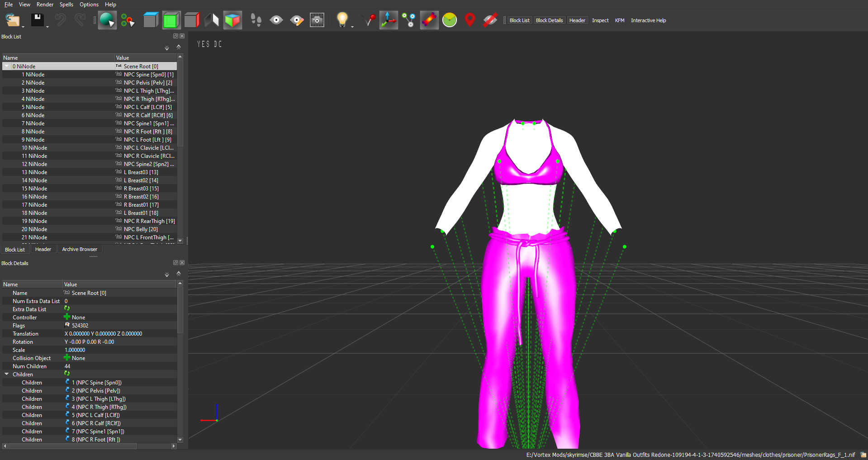Toggle Show Nodes connected-dots icon
Image resolution: width=868 pixels, height=460 pixels.
pyautogui.click(x=409, y=20)
